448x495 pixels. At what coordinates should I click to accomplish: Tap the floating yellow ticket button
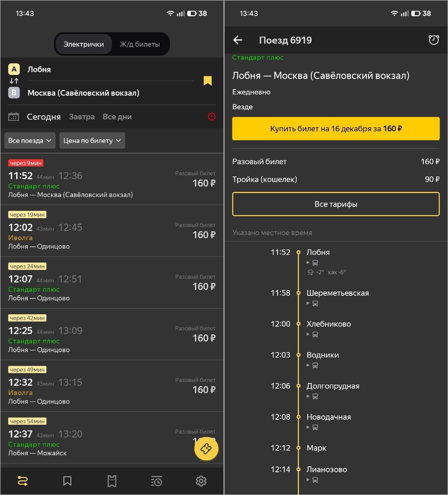[x=206, y=449]
